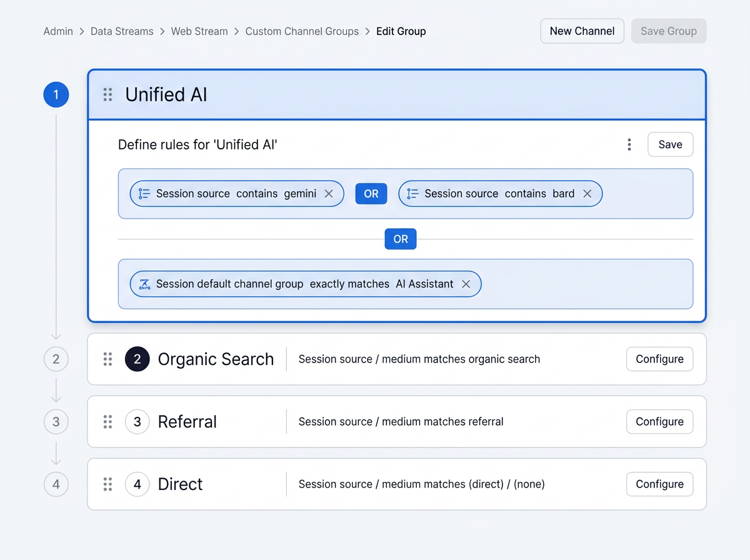Click the OR button between gemini and bard
This screenshot has width=750, height=560.
[x=371, y=194]
